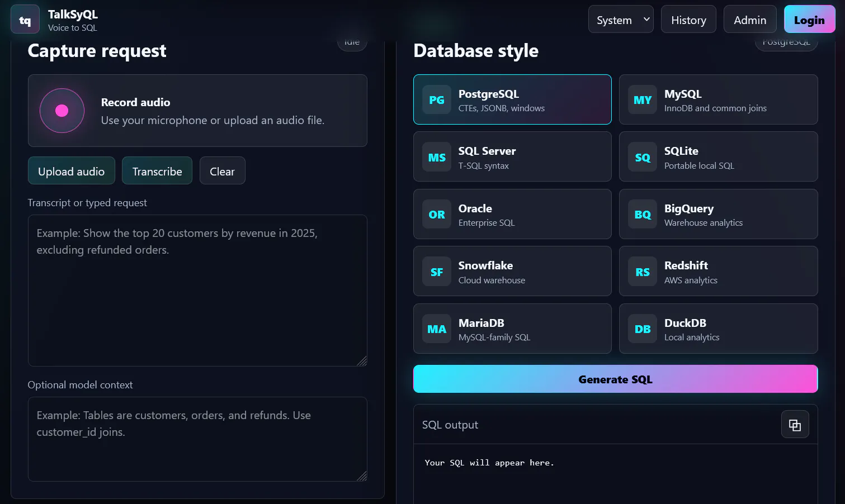Start recording with the pink microphone button
Screen dimensions: 845x504
62,111
